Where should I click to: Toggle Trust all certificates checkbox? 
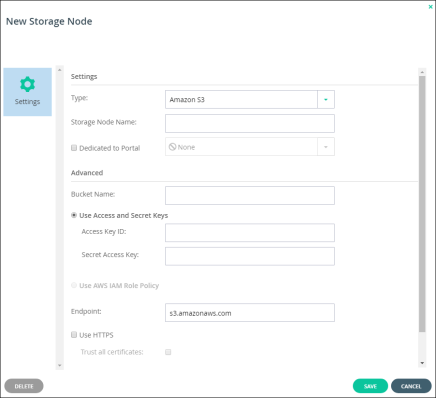(168, 352)
